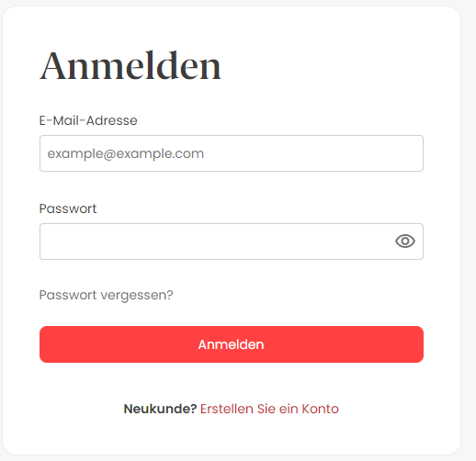This screenshot has width=476, height=461.
Task: Click the red Anmelden button
Action: 232,344
